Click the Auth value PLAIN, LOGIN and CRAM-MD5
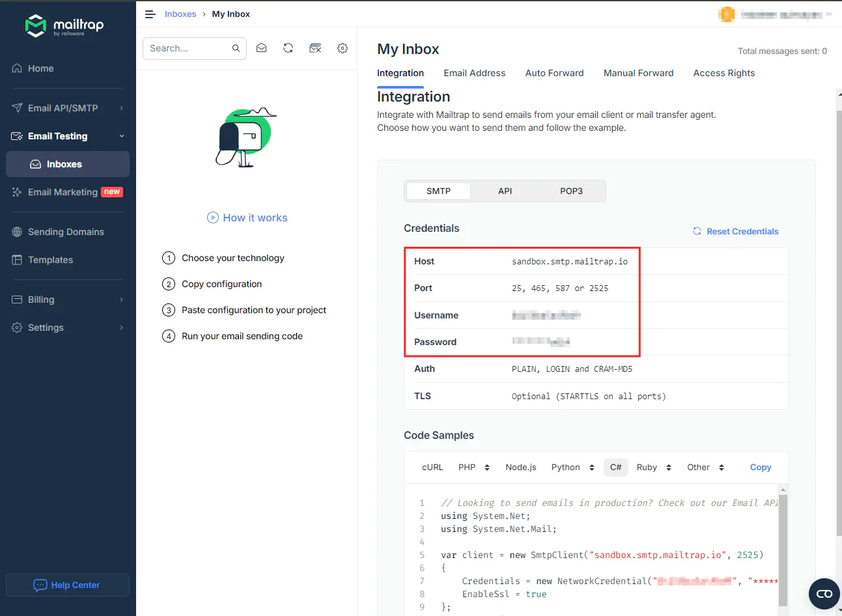The image size is (842, 616). tap(572, 369)
